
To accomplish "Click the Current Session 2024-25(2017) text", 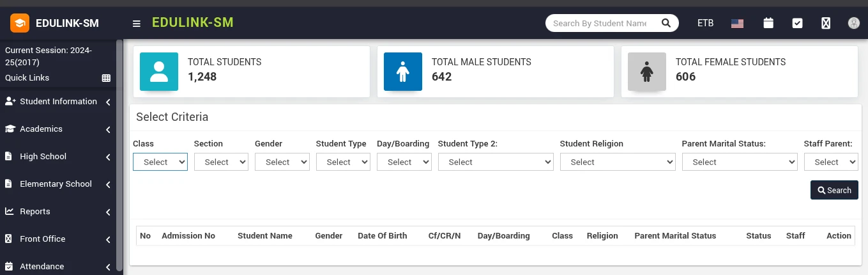I will 49,56.
